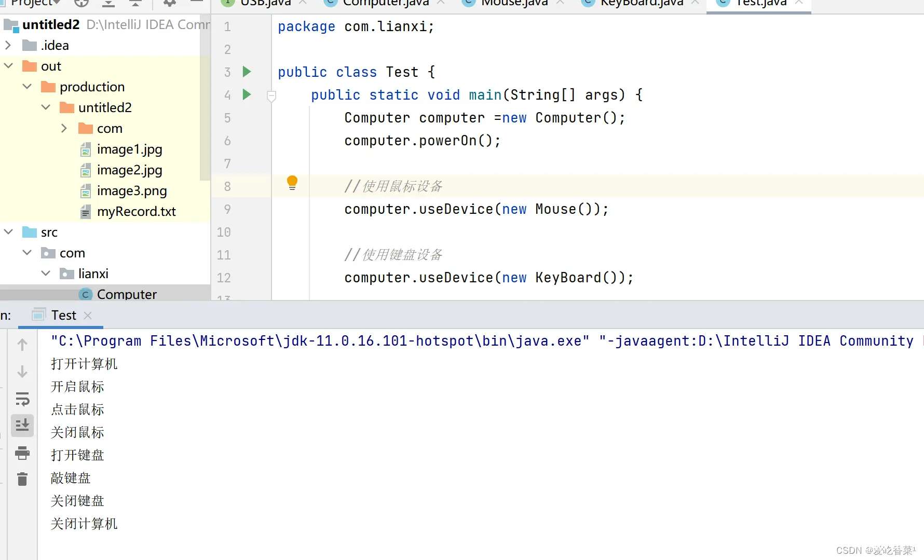Viewport: 924px width, 560px height.
Task: Toggle scroll-to-end in the Run console
Action: tap(22, 426)
